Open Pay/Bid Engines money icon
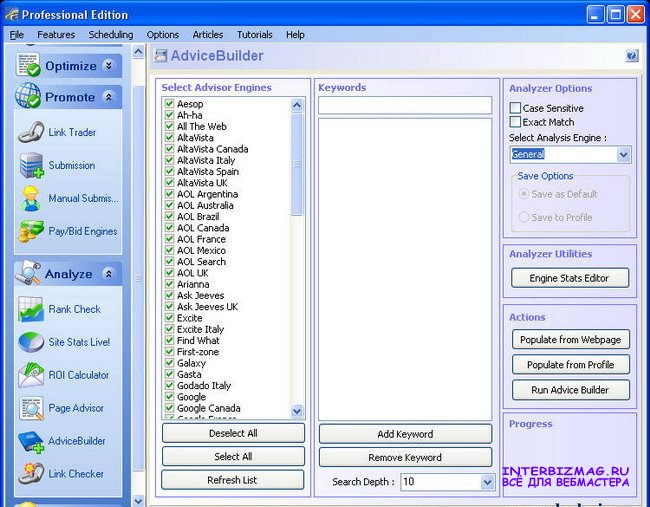This screenshot has width=650, height=507. click(x=31, y=231)
